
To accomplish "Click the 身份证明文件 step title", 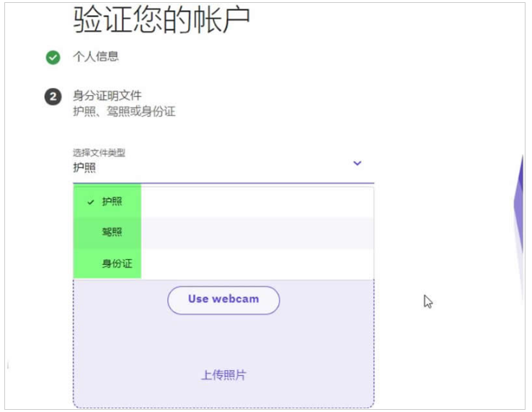I will coord(107,96).
